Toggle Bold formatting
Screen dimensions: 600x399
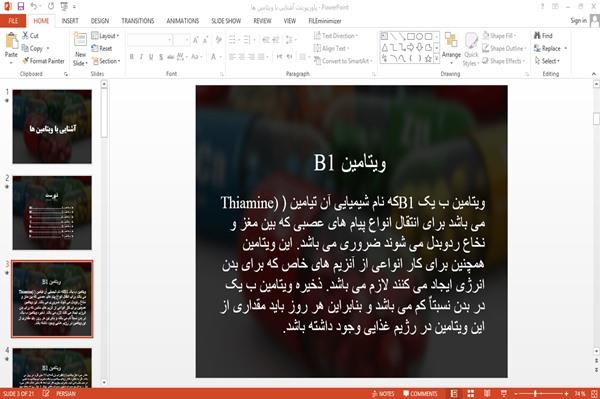(x=132, y=57)
